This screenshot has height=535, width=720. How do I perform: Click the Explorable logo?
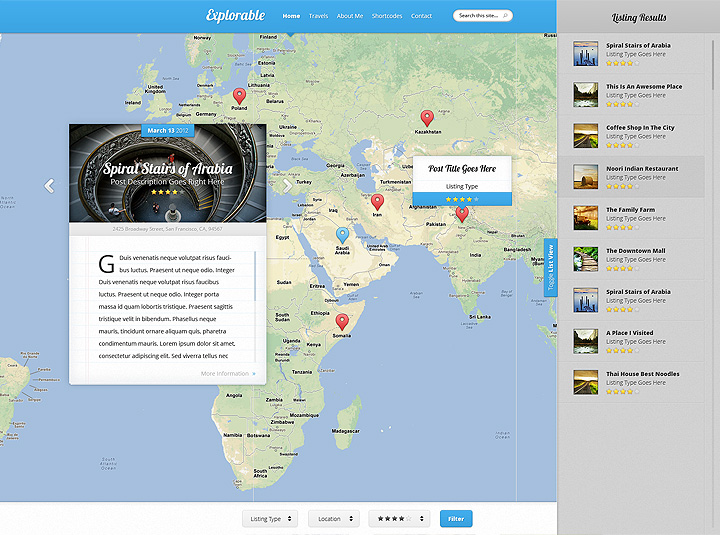[235, 16]
